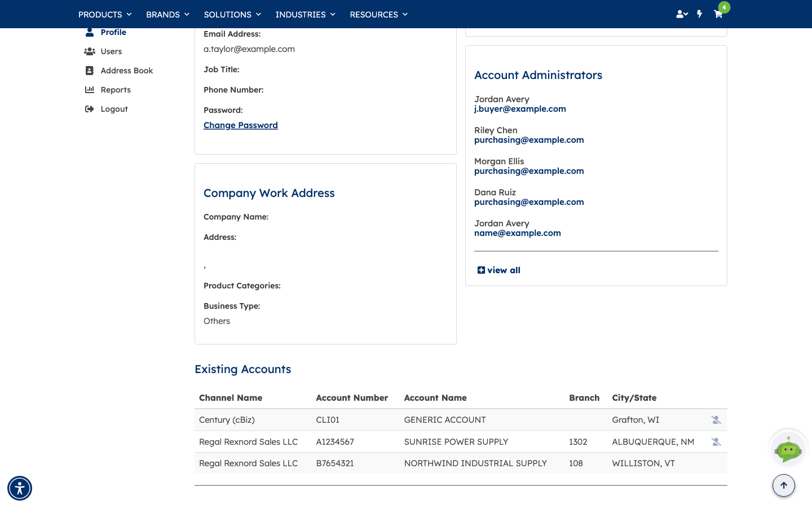The image size is (812, 508).
Task: Go to Address Book in sidebar
Action: pyautogui.click(x=127, y=71)
